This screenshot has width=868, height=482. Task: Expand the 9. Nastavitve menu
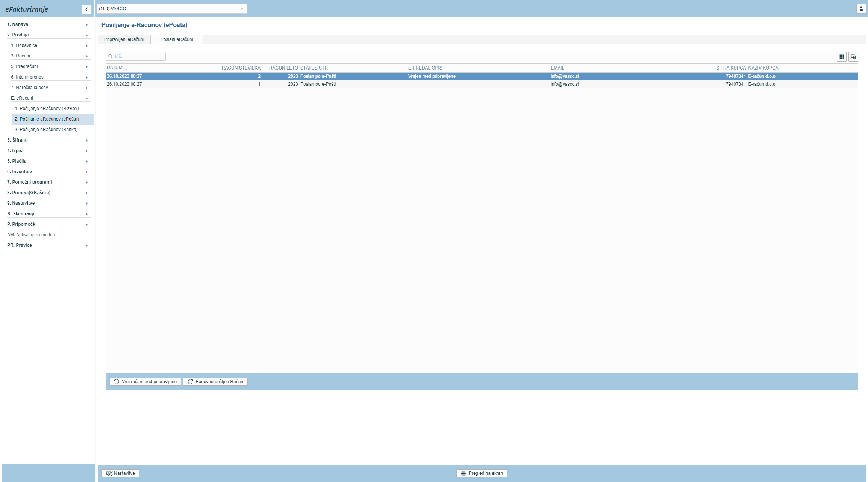[x=49, y=203]
